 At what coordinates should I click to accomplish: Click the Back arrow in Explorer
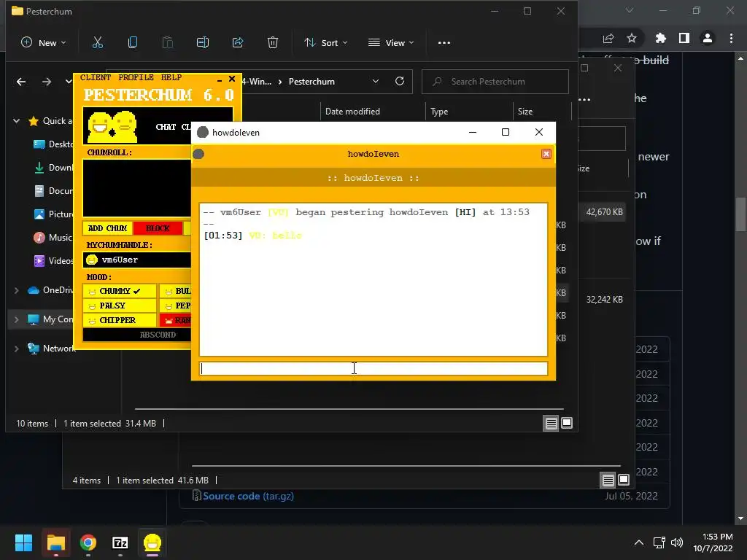click(x=21, y=82)
